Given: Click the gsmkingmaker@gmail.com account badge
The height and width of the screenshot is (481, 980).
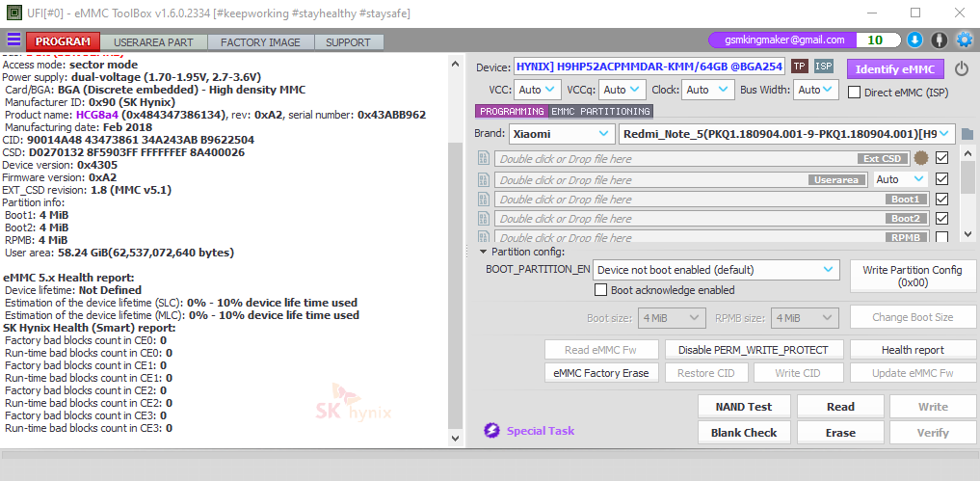Looking at the screenshot, I should [x=785, y=40].
